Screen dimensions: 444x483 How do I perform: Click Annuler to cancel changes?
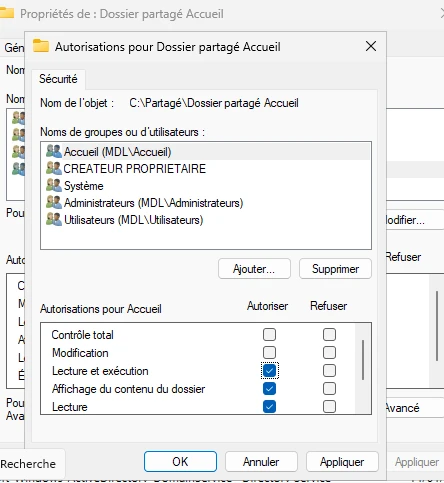[261, 462]
